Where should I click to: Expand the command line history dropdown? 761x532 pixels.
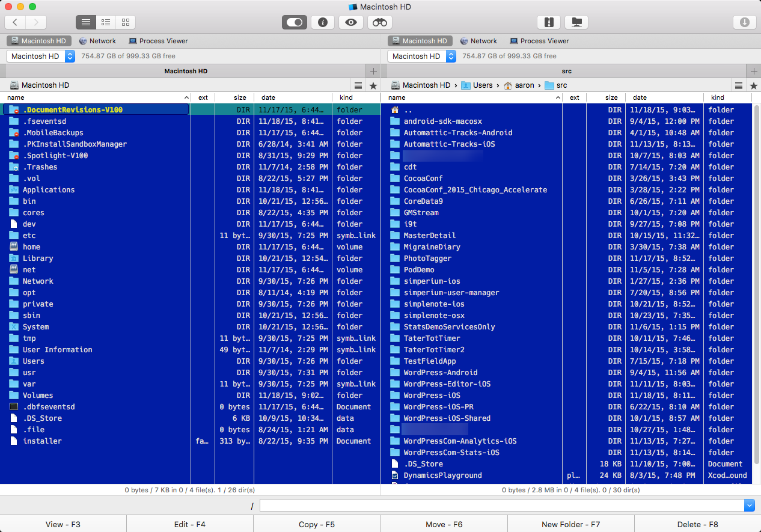point(749,506)
